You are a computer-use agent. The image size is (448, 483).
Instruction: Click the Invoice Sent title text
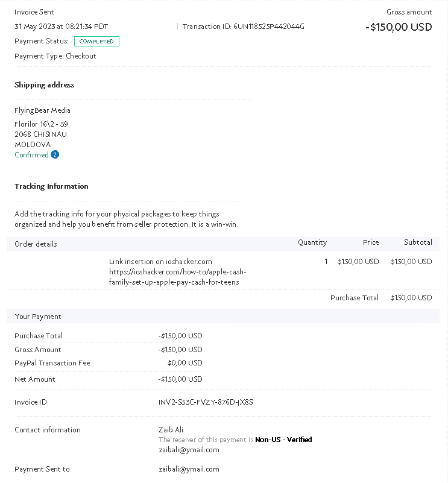point(34,12)
